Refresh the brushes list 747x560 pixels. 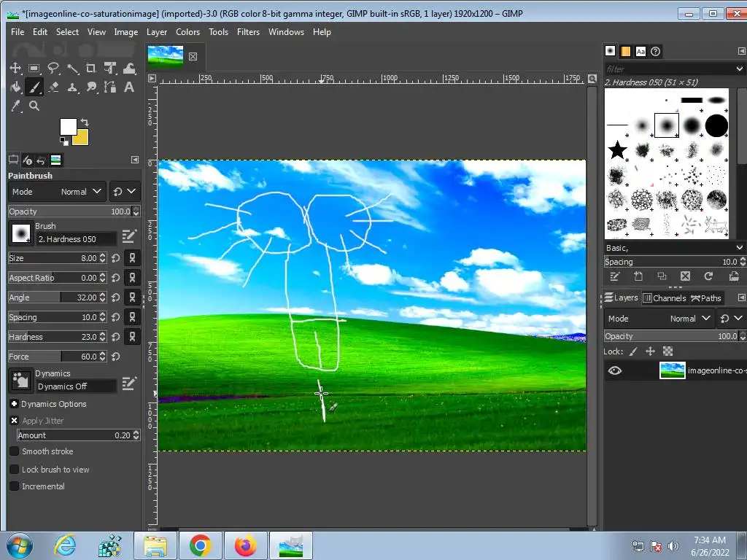[708, 276]
